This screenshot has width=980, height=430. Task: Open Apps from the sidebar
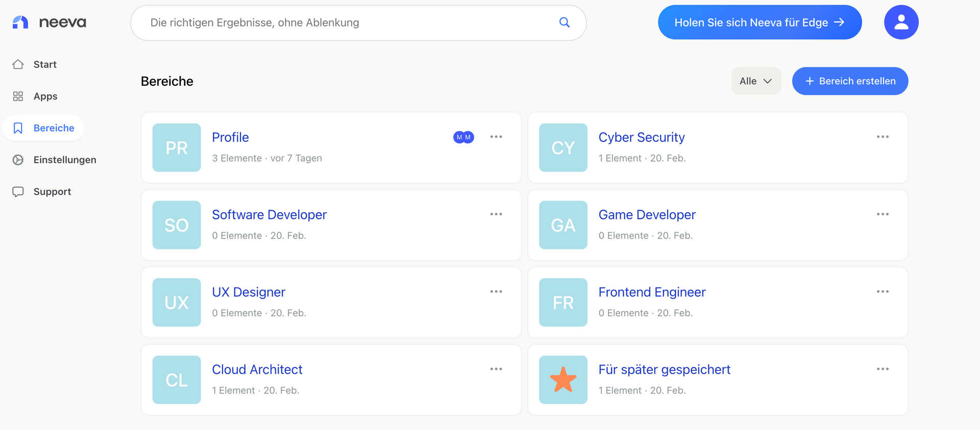(x=45, y=96)
